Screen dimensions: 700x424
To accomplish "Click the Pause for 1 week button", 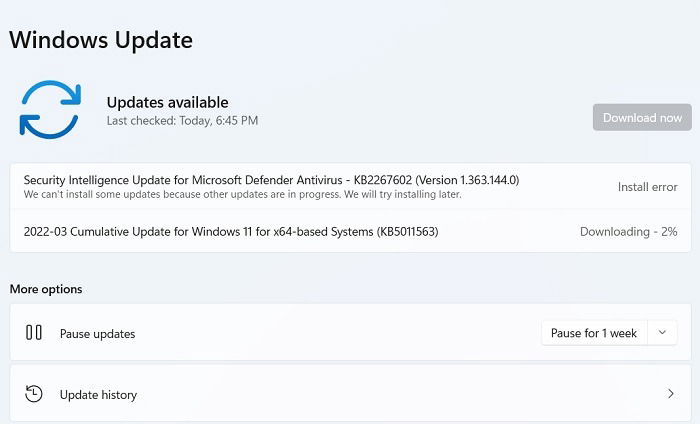I will [594, 333].
